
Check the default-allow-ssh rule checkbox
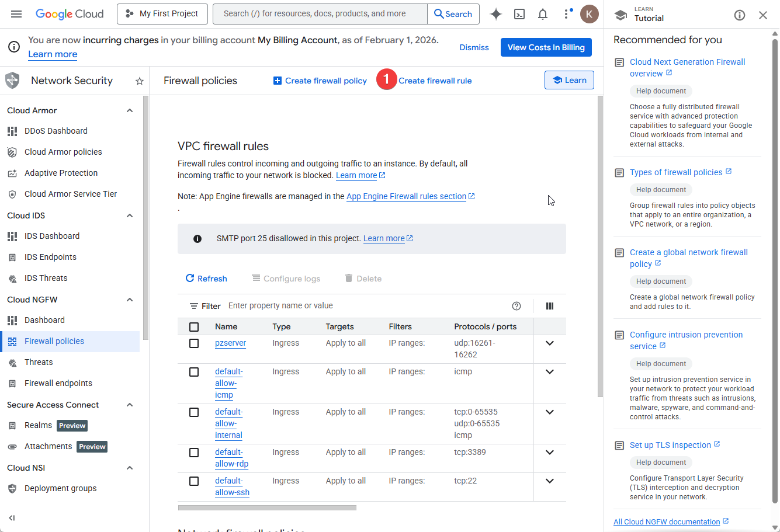[x=194, y=481]
